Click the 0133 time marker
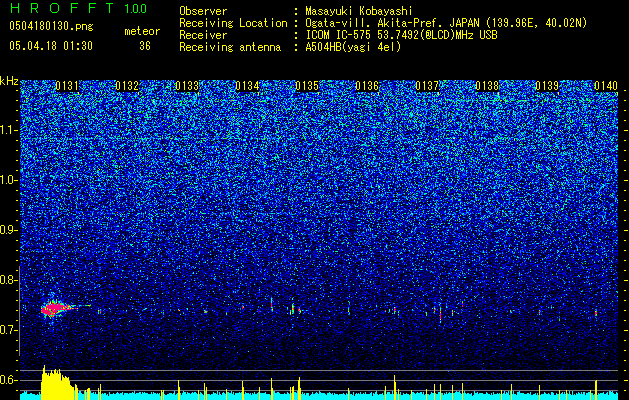The height and width of the screenshot is (400, 629). 187,86
